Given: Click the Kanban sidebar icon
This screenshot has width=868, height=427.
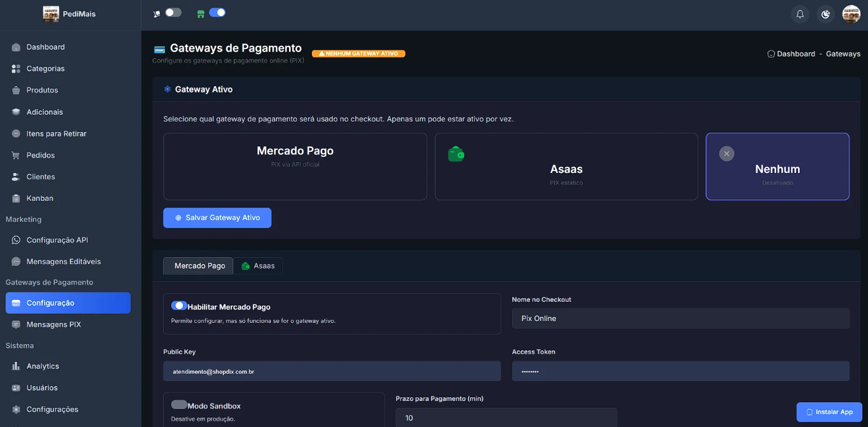Looking at the screenshot, I should pyautogui.click(x=16, y=198).
